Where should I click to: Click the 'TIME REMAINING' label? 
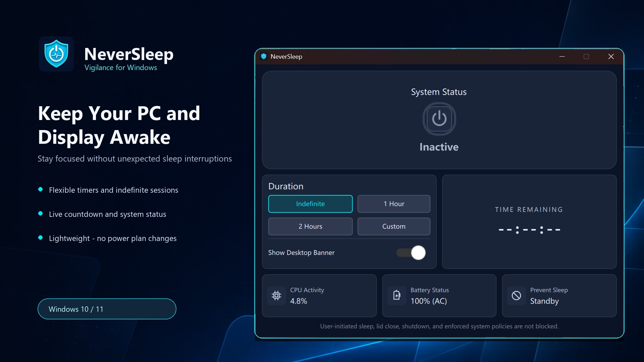[x=529, y=209]
